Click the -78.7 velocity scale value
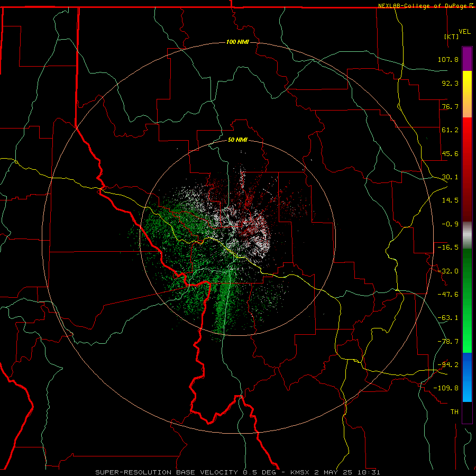 point(448,342)
